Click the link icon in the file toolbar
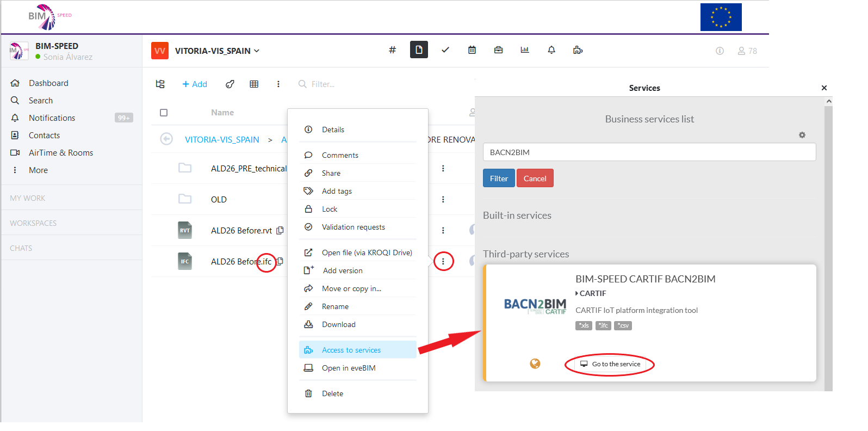 click(230, 84)
